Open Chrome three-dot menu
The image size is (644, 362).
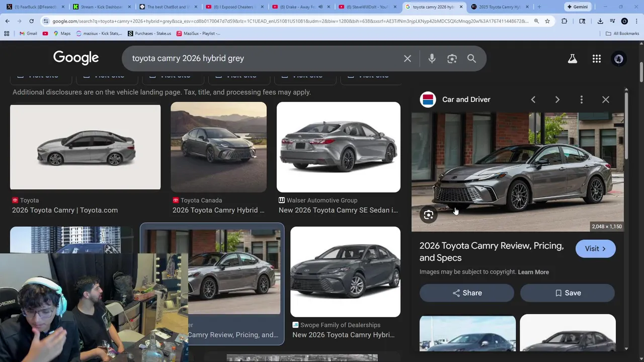tap(636, 21)
